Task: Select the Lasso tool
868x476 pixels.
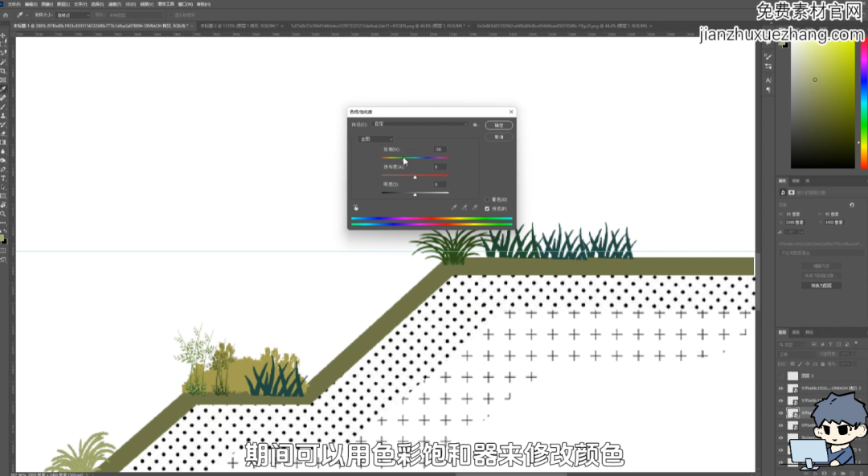Action: [3, 53]
